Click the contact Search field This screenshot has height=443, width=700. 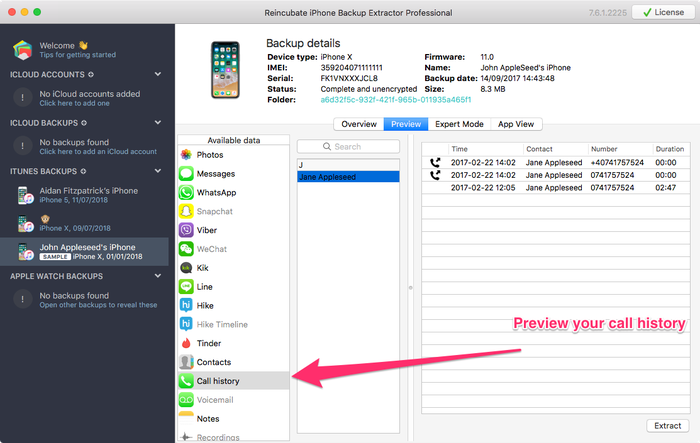click(349, 146)
